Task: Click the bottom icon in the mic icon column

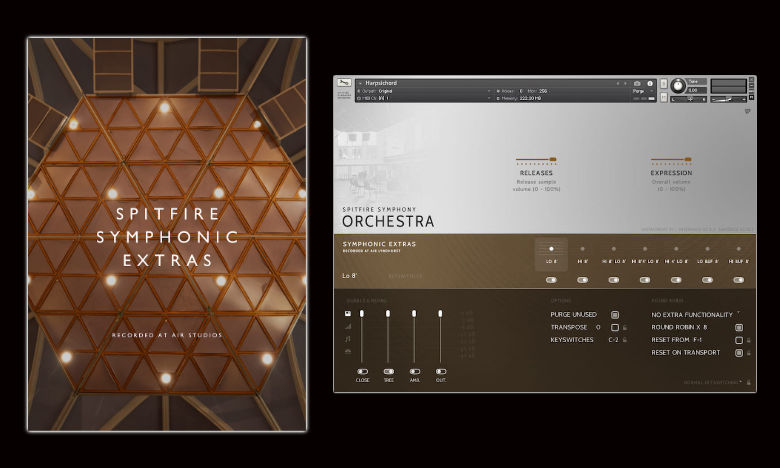Action: click(x=348, y=352)
